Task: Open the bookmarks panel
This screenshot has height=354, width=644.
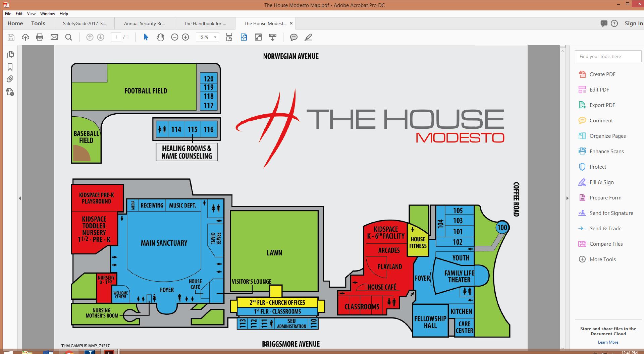Action: [10, 67]
